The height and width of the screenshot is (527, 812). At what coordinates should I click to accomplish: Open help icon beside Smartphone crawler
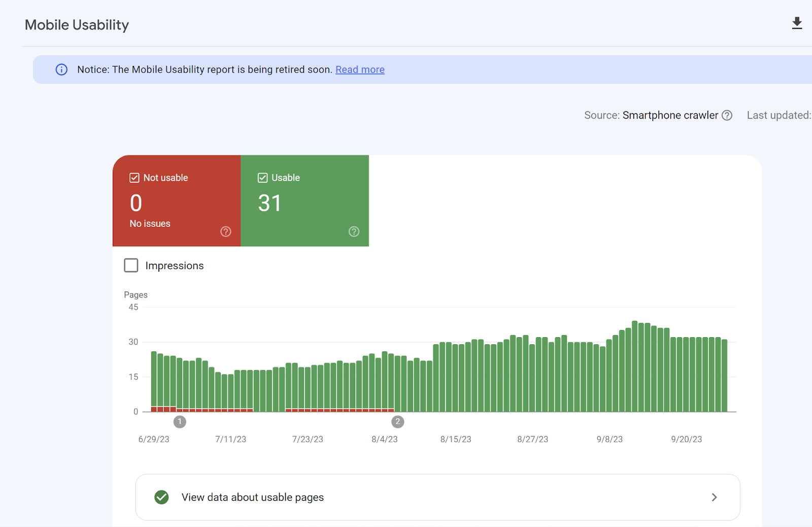727,115
